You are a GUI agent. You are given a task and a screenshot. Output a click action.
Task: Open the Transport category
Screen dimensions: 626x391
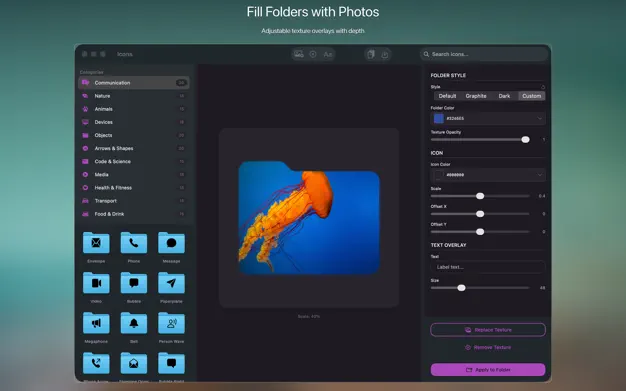(134, 201)
